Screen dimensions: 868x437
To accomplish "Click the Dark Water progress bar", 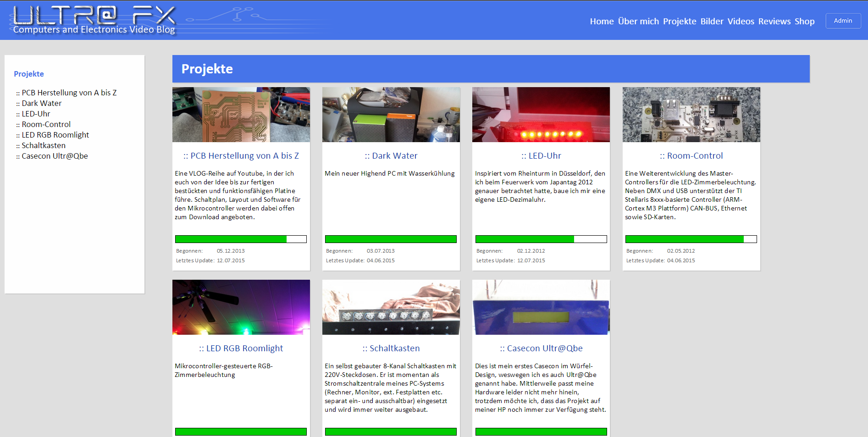I will (391, 239).
